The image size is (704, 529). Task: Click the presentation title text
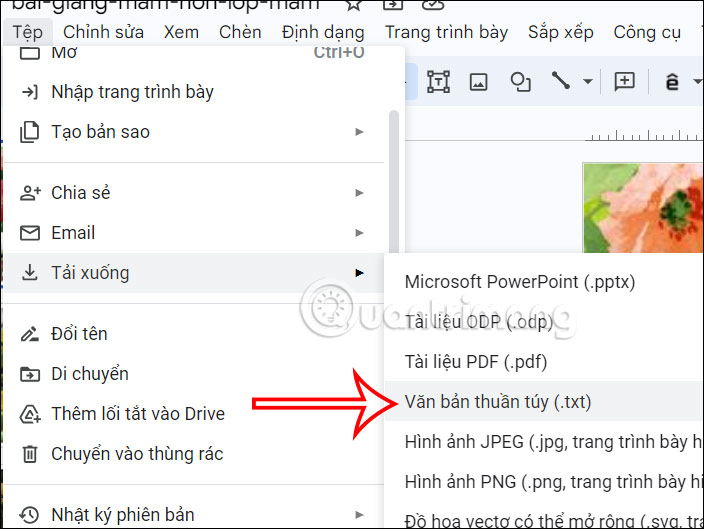(165, 4)
